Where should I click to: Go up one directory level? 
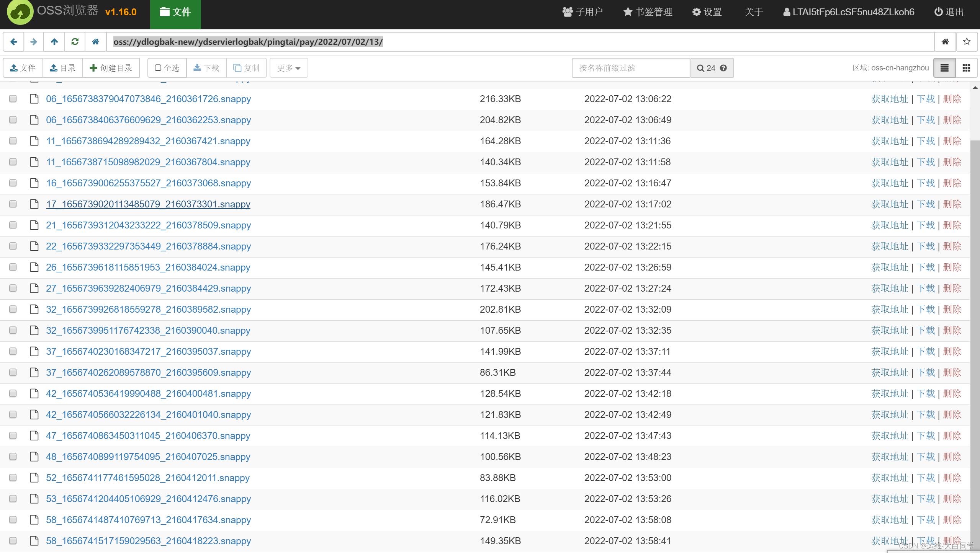pyautogui.click(x=54, y=42)
